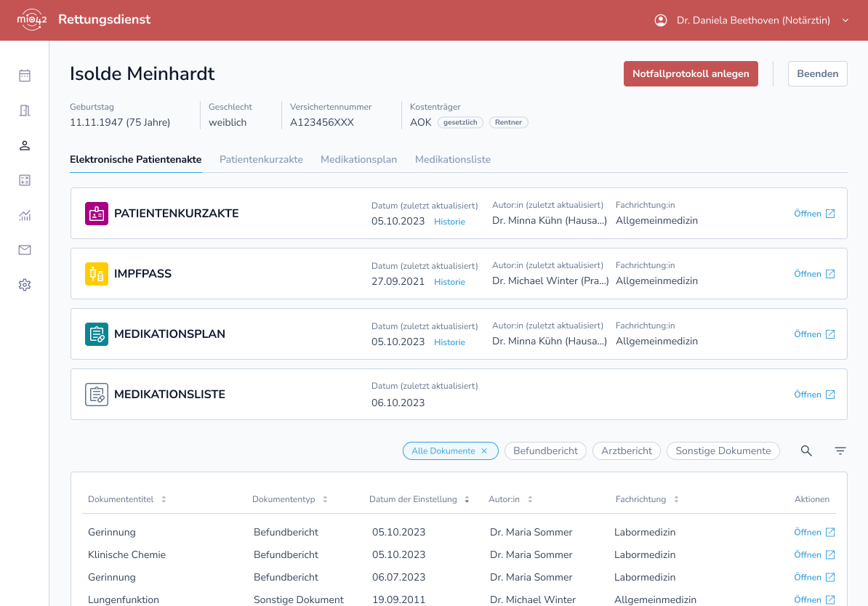Open the statistics chart sidebar icon

tap(25, 215)
